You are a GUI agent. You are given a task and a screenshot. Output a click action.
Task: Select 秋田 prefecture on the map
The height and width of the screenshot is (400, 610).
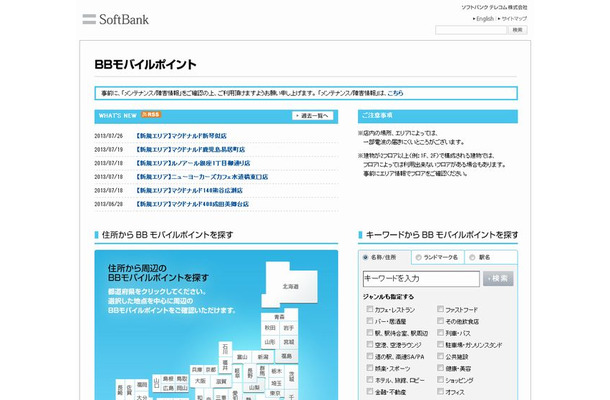[270, 328]
